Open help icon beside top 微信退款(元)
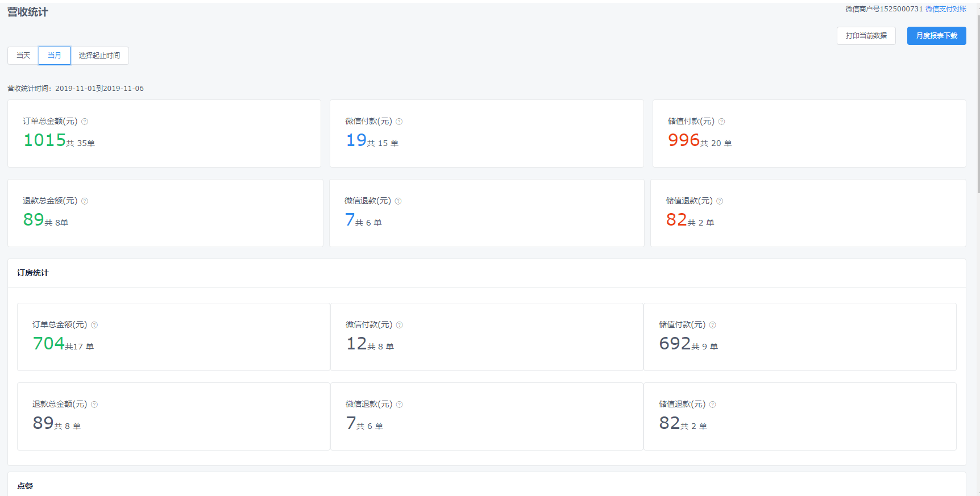The width and height of the screenshot is (980, 496). pos(398,201)
